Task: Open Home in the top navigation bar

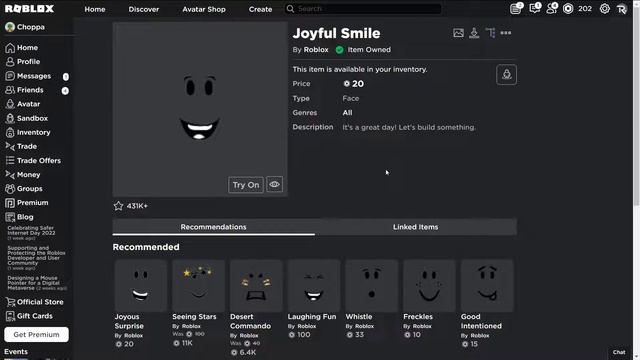Action: [x=95, y=9]
